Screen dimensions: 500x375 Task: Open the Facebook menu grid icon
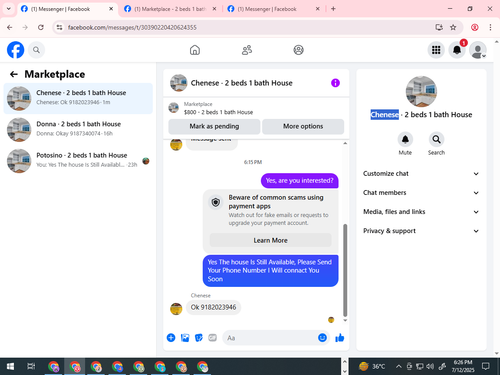[x=436, y=50]
